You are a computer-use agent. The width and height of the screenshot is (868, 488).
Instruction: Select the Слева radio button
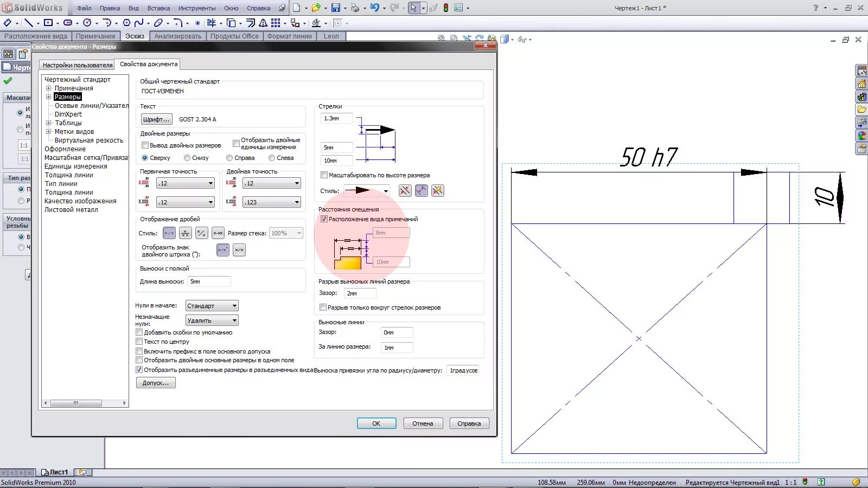point(272,158)
